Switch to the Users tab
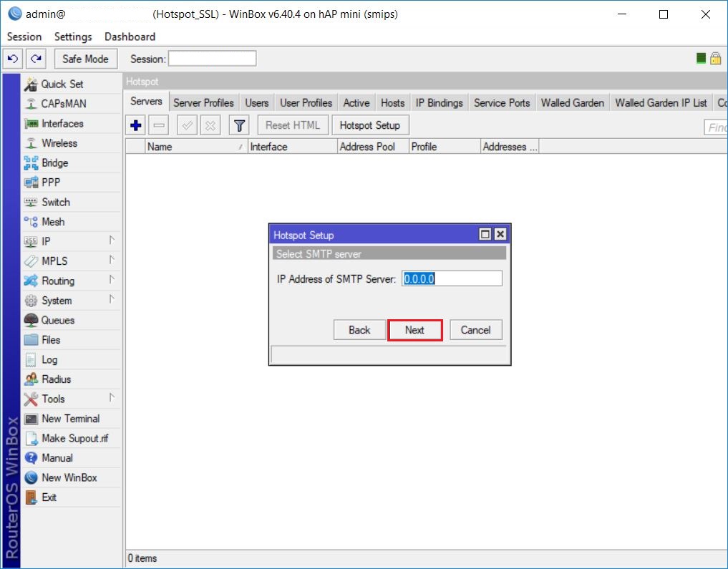The width and height of the screenshot is (728, 569). click(257, 103)
